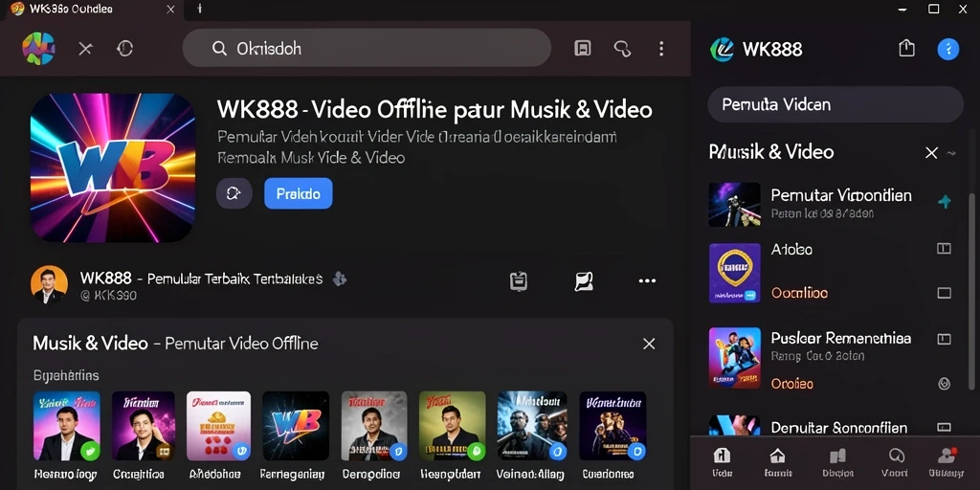Screen dimensions: 980x490
Task: Click the Pemuta Vidcan search field
Action: click(x=835, y=104)
